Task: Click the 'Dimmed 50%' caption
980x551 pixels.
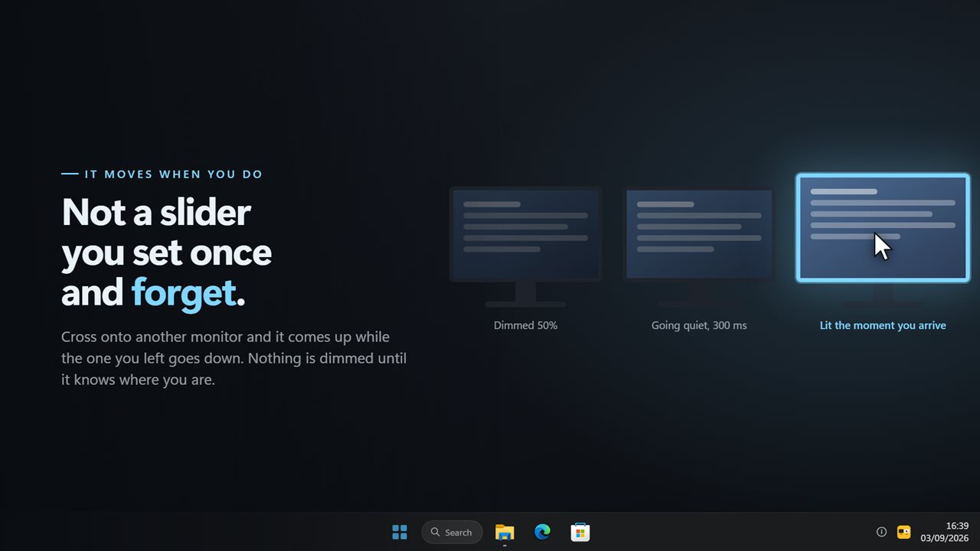Action: (x=525, y=325)
